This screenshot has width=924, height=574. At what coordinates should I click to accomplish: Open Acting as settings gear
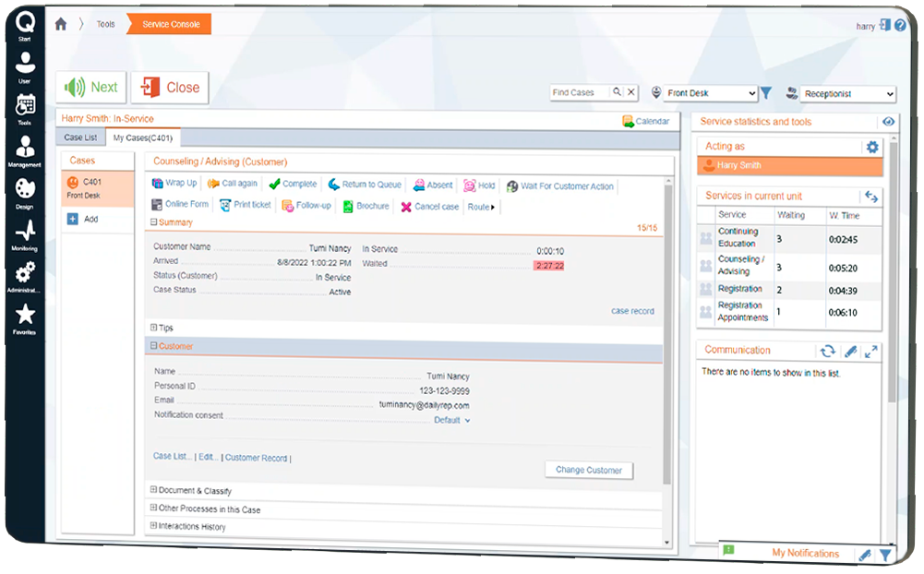pos(871,147)
